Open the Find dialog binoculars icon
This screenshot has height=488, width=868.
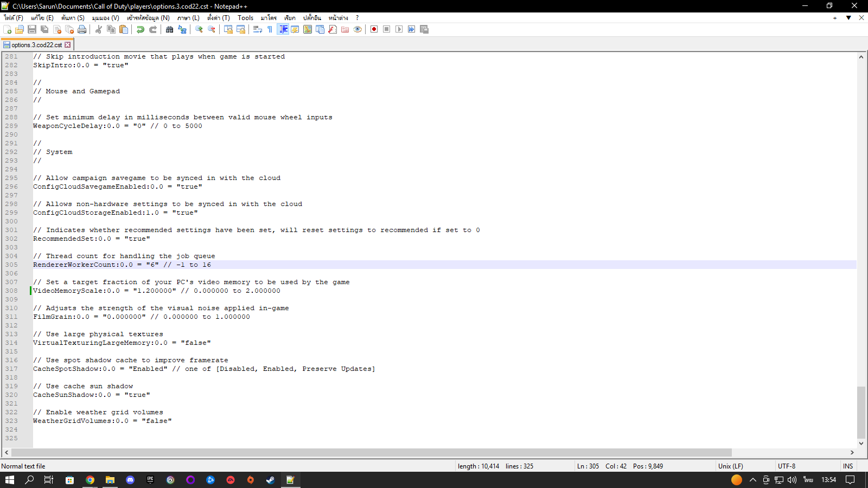(x=170, y=29)
